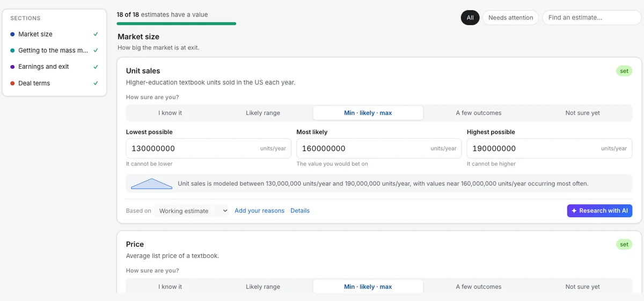
Task: Click the Deal terms checkmark icon
Action: pos(96,83)
